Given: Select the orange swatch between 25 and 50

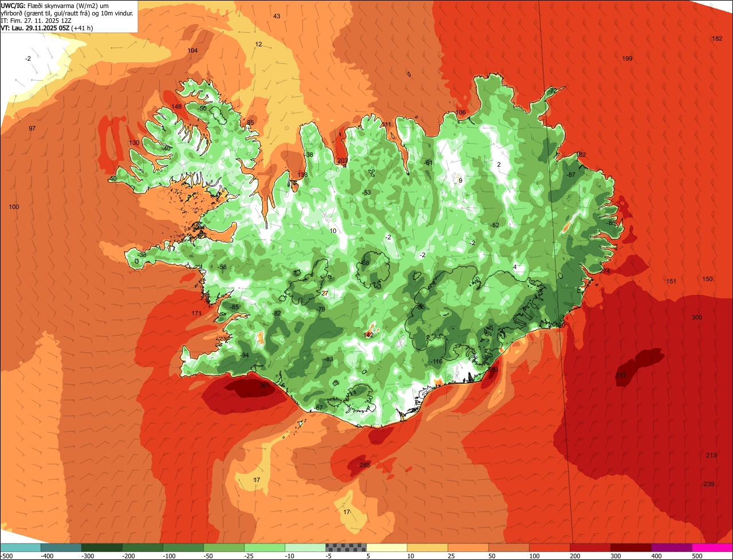Looking at the screenshot, I should pos(468,547).
